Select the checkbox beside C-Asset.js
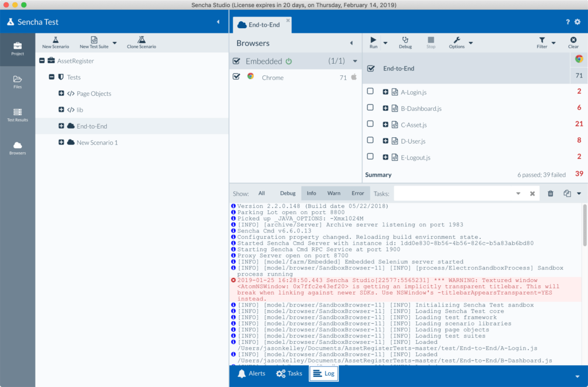This screenshot has height=387, width=588. (370, 125)
